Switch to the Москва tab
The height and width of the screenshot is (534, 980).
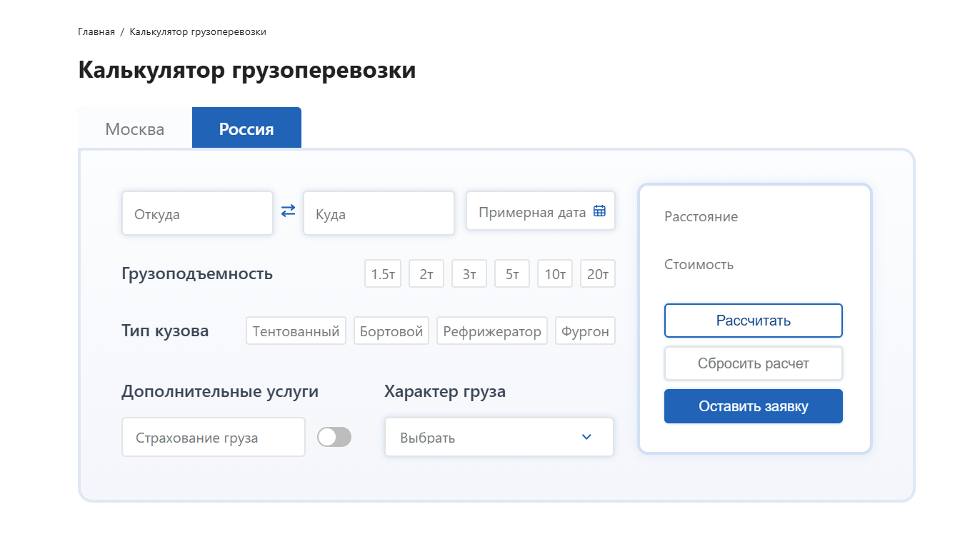tap(135, 129)
